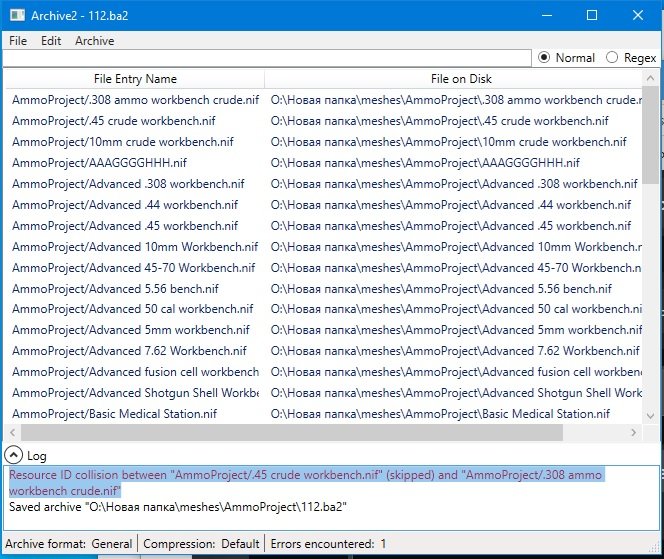Collapse the Log panel with the chevron

pos(13,455)
